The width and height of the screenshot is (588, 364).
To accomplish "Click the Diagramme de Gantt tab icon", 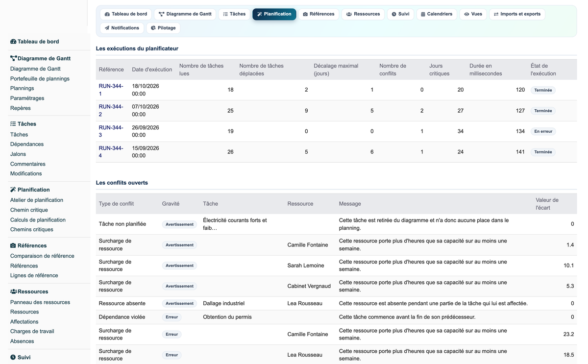I will (161, 14).
